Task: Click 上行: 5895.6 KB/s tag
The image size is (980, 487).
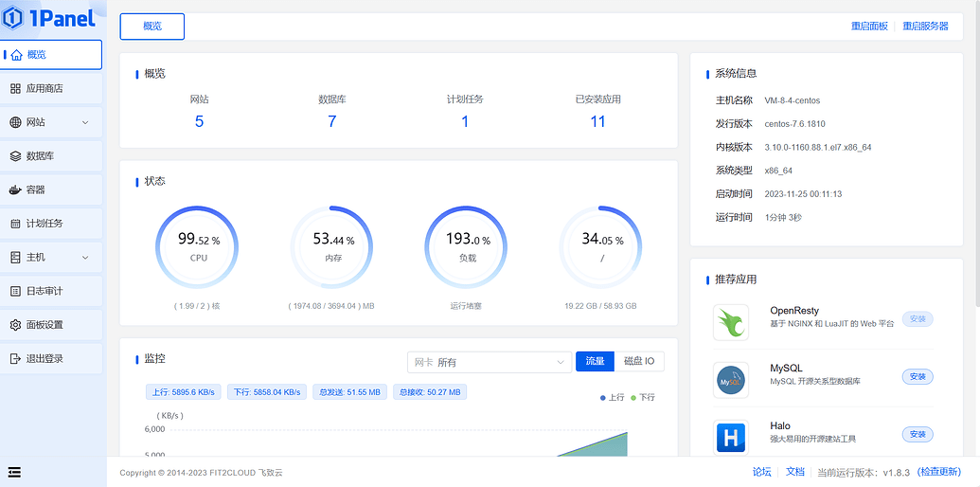Action: (x=183, y=392)
